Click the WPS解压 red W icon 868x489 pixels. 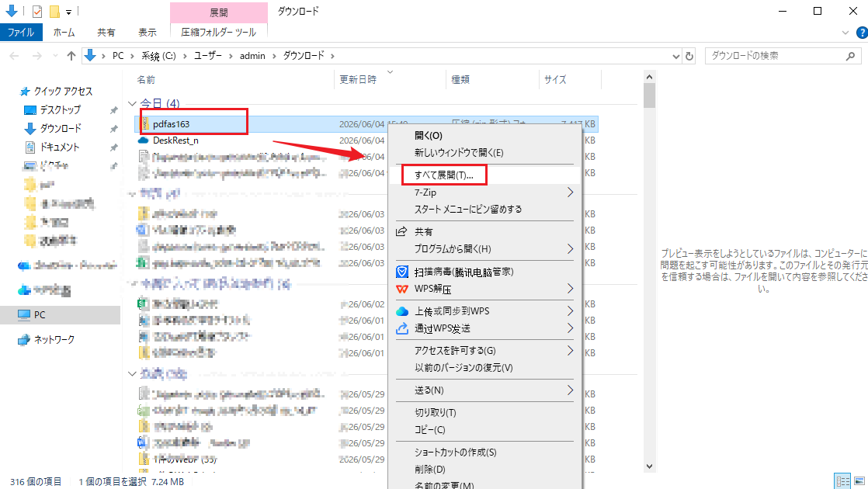click(402, 289)
